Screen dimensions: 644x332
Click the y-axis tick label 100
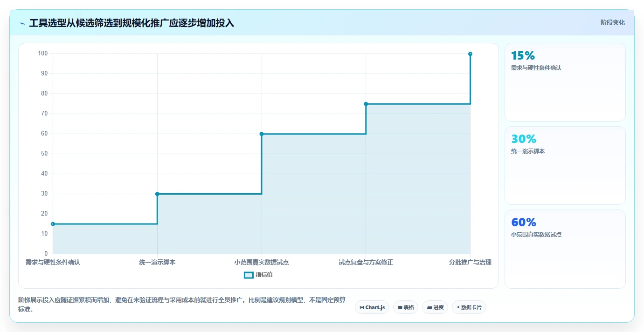click(x=43, y=54)
